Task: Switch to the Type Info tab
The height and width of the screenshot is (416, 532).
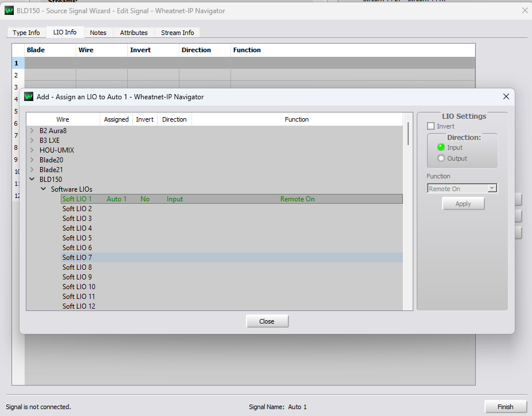Action: (x=26, y=33)
